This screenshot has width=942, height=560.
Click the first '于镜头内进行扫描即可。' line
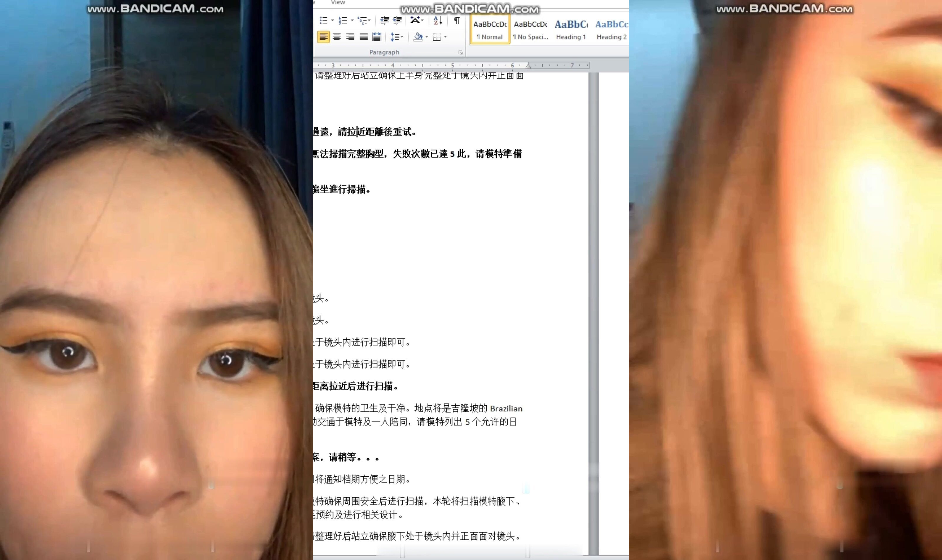coord(363,342)
